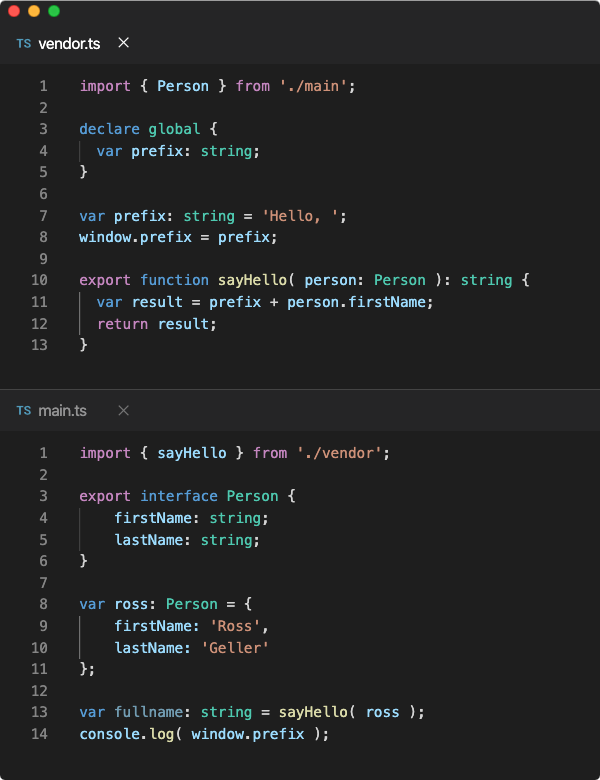Click the green maximize window button

click(53, 11)
